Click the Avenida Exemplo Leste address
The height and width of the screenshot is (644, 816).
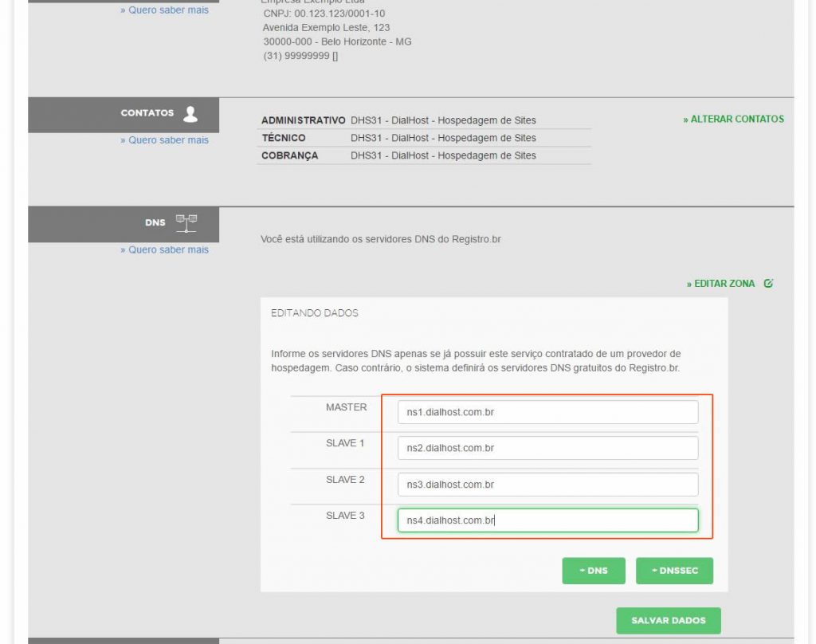pos(326,28)
